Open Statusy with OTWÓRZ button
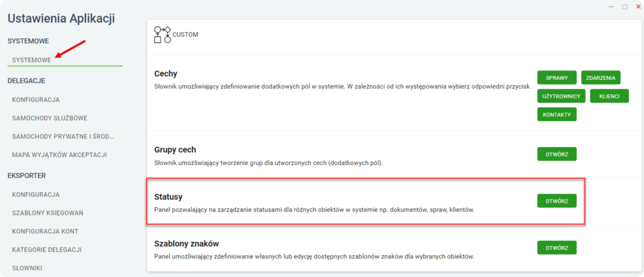 pyautogui.click(x=557, y=201)
